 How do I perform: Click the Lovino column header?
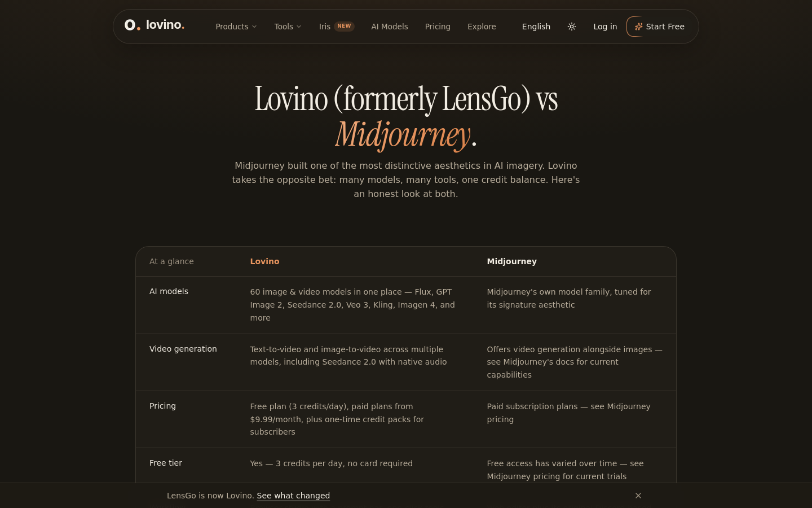click(x=265, y=261)
